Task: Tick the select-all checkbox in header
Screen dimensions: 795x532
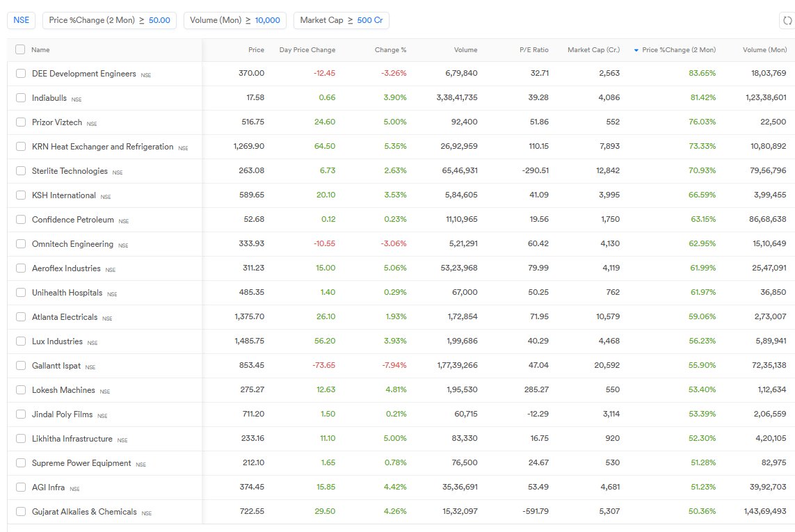Action: [x=20, y=49]
